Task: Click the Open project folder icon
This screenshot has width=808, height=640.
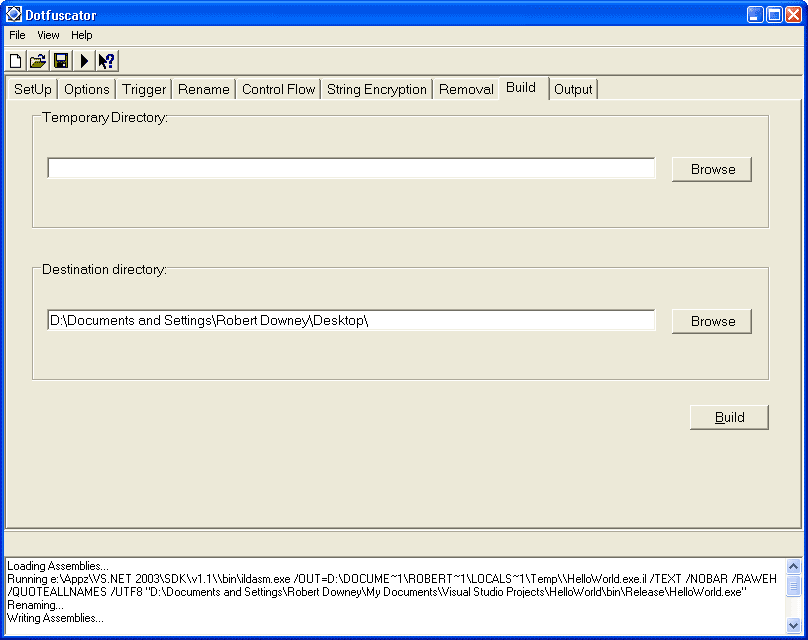Action: pyautogui.click(x=38, y=61)
